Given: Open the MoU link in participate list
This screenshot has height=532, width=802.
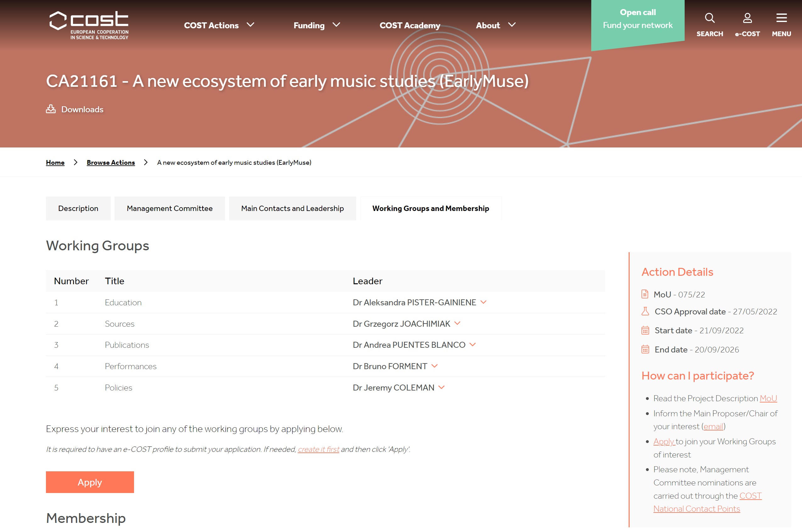Looking at the screenshot, I should (768, 398).
